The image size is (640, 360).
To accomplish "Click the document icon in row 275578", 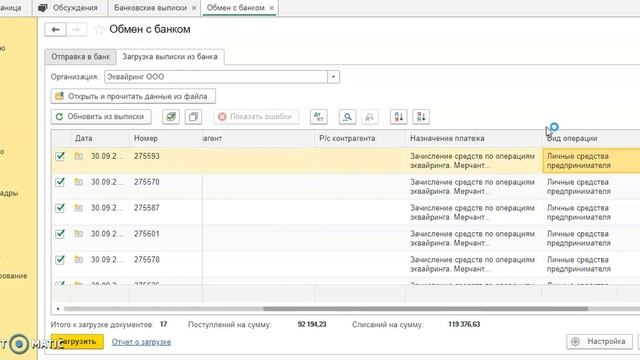I will click(x=78, y=259).
